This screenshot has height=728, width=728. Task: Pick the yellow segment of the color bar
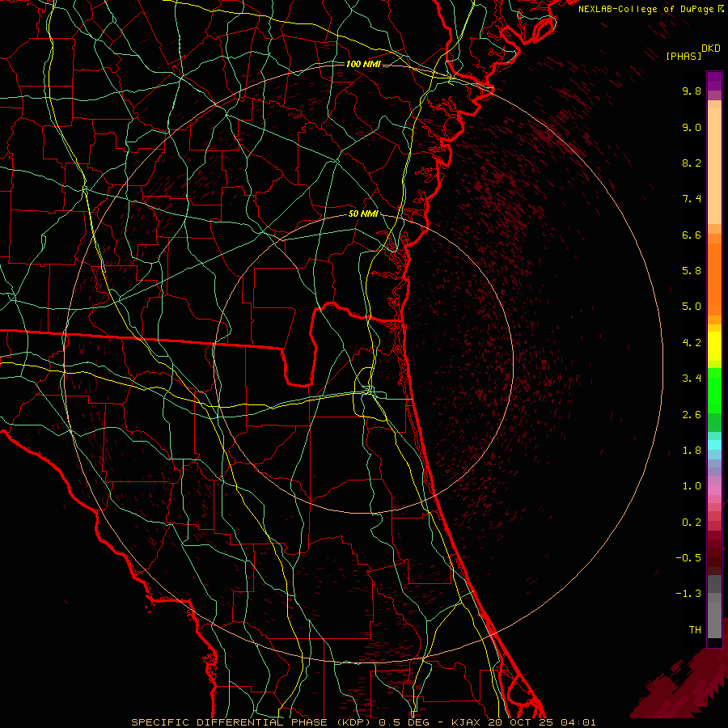714,346
